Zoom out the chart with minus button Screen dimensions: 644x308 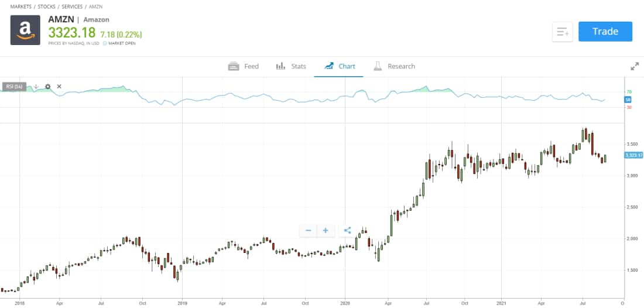click(x=308, y=230)
